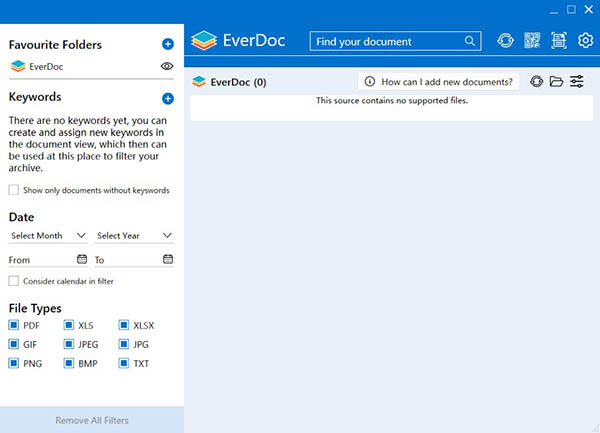Screen dimensions: 600x433
Task: Toggle the XLS file type checkbox
Action: (x=69, y=325)
